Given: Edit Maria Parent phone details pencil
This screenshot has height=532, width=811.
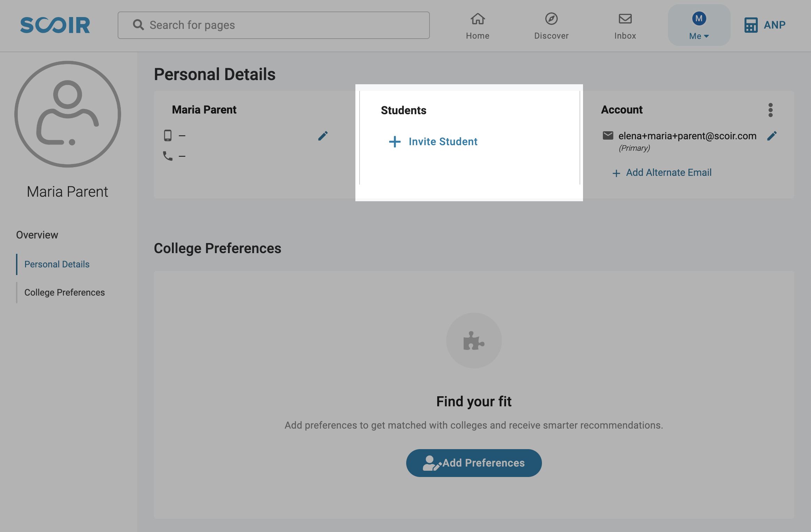Looking at the screenshot, I should point(323,136).
